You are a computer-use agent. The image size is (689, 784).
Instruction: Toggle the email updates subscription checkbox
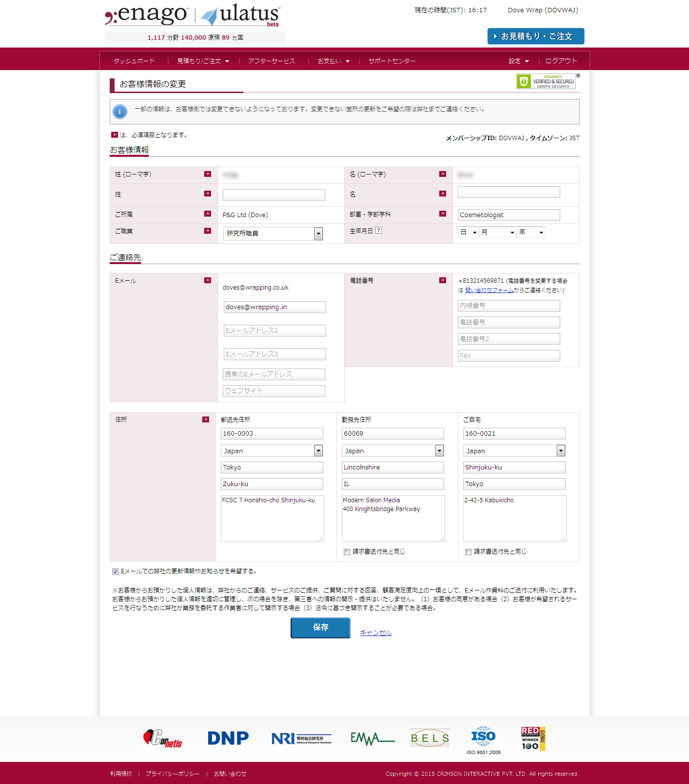(116, 571)
